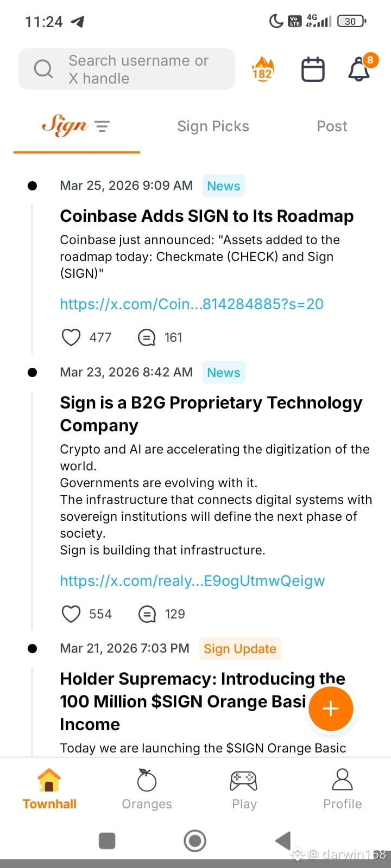Like the B2G Proprietary Technology post
The height and width of the screenshot is (868, 391).
pos(71,614)
